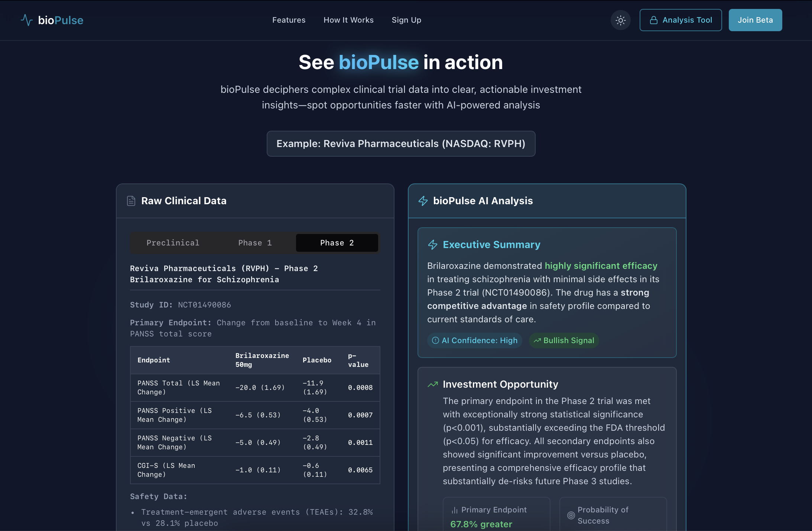Click the Join Beta button
This screenshot has width=812, height=531.
tap(755, 20)
